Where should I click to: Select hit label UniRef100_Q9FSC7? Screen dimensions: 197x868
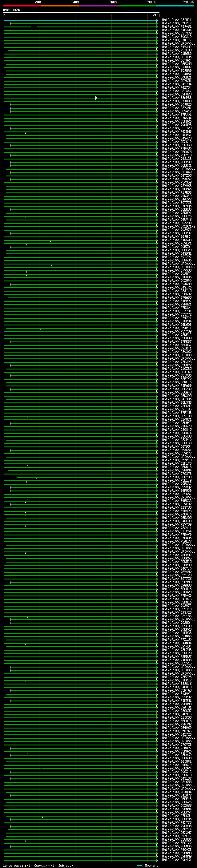coord(176,484)
